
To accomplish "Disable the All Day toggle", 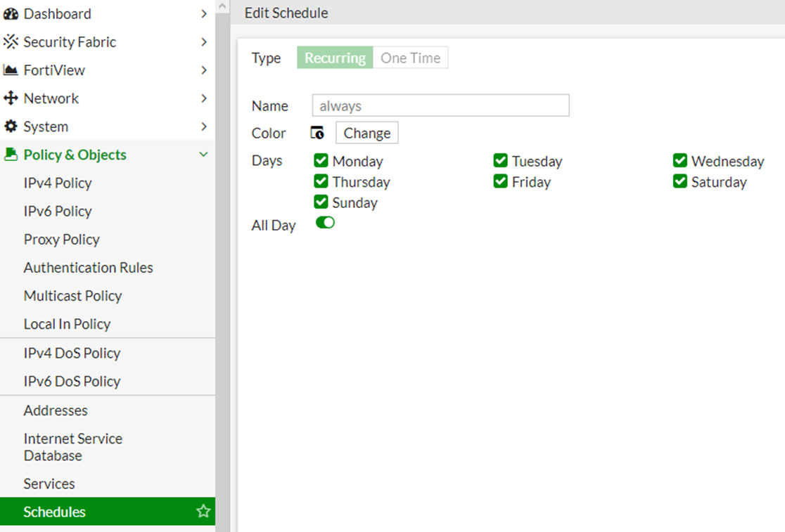I will [325, 223].
